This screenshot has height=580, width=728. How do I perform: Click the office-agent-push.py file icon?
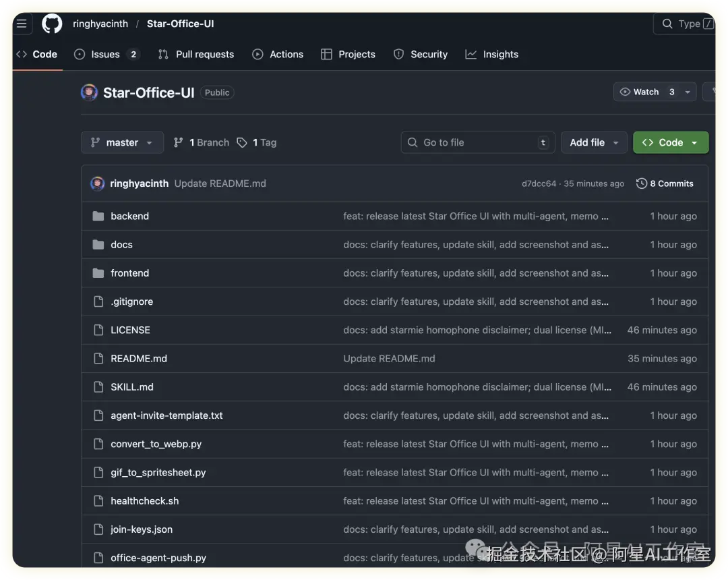[x=98, y=558]
